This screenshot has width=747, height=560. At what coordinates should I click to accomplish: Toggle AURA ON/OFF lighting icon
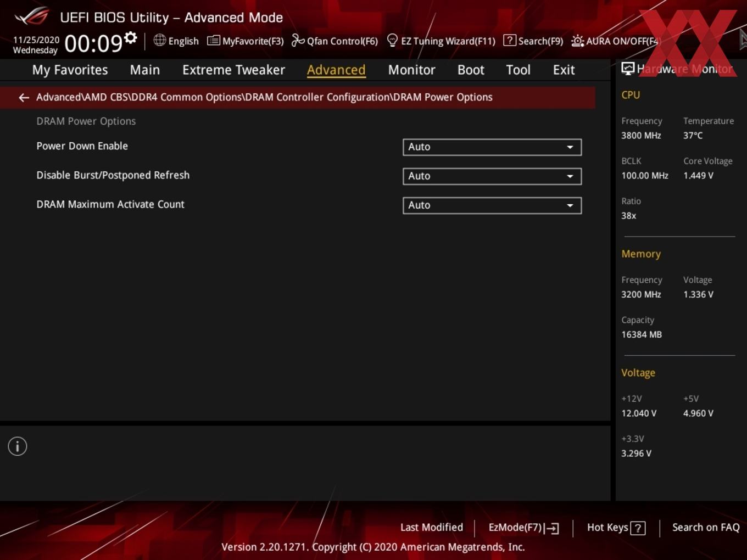(577, 41)
